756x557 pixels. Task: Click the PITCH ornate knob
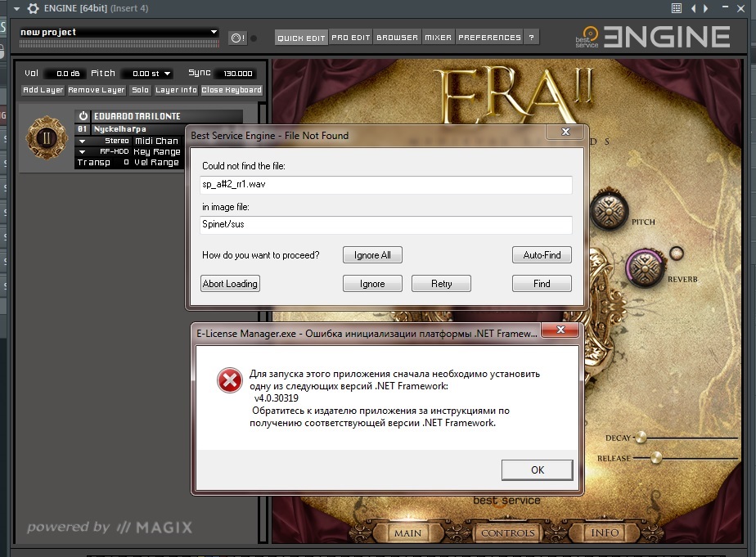tap(607, 213)
